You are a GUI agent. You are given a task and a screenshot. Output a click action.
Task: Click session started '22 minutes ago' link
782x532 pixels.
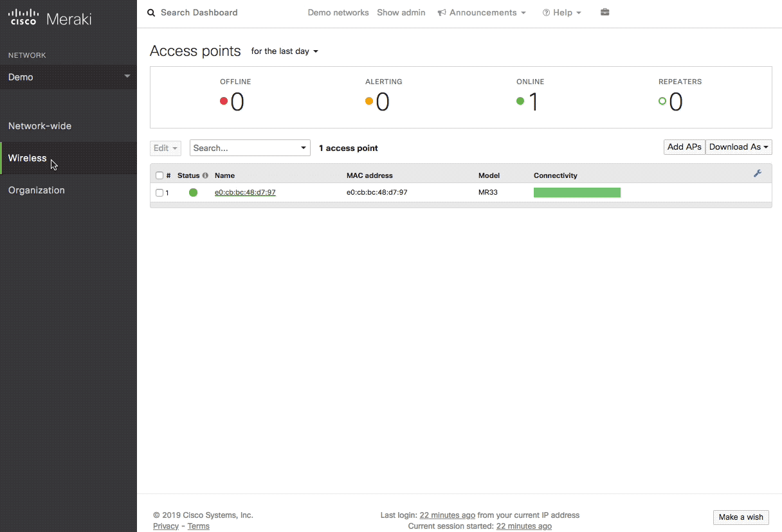(x=524, y=526)
